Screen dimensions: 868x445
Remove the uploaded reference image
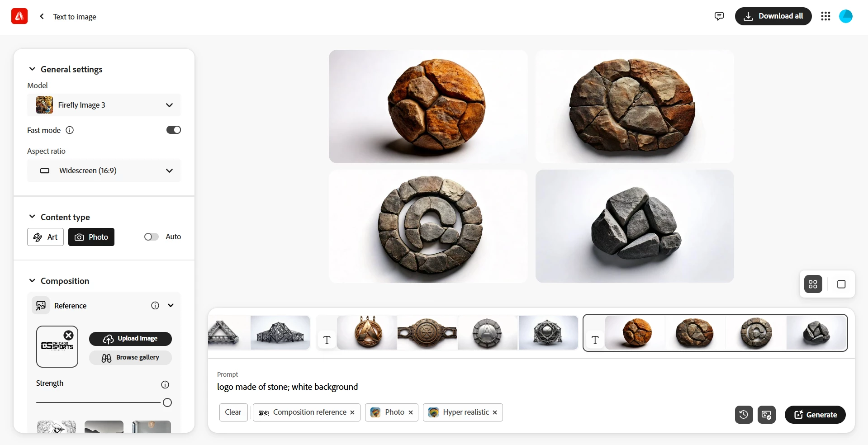tap(68, 335)
